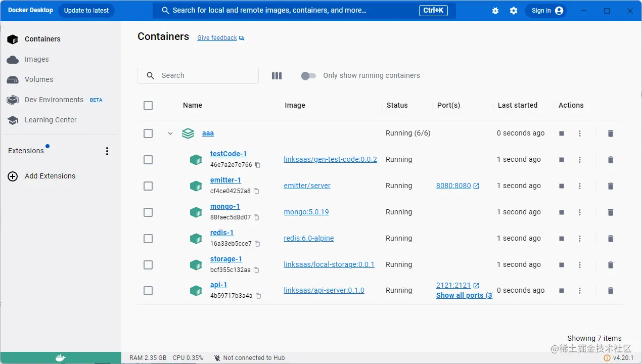The image size is (642, 364).
Task: Open the 8080:8080 port link
Action: coord(457,186)
